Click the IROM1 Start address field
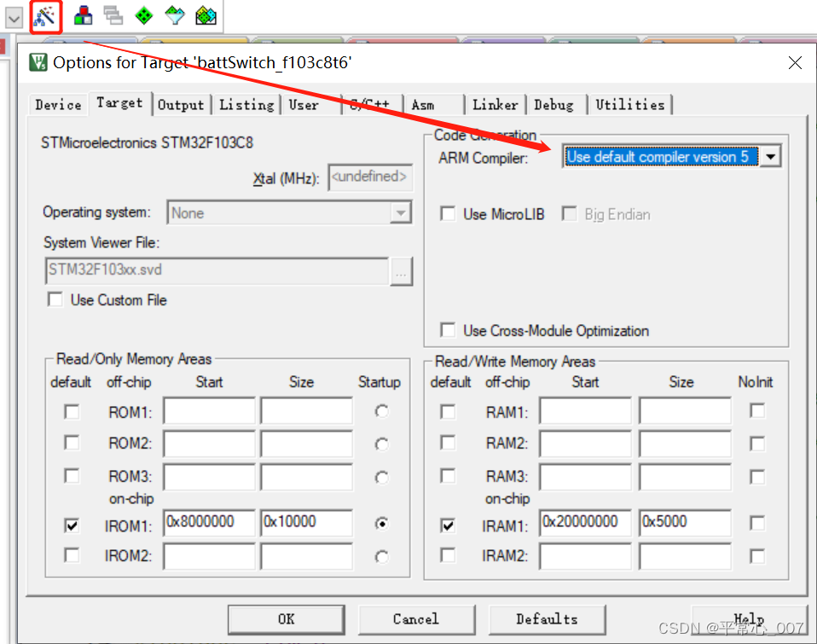The image size is (817, 644). tap(209, 523)
